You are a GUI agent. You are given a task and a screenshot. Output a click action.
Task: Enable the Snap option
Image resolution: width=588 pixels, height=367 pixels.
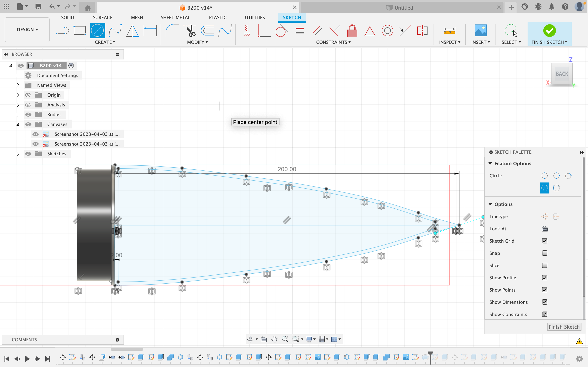click(x=545, y=253)
